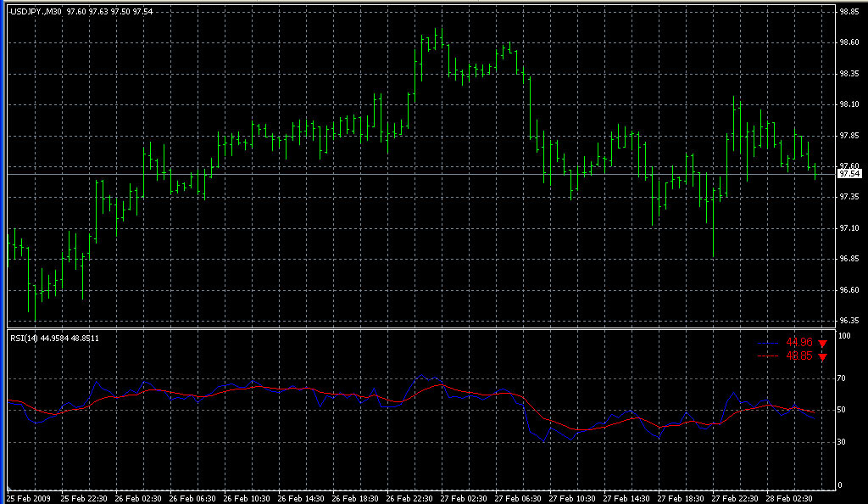Click the 98.10 price axis label

point(849,104)
